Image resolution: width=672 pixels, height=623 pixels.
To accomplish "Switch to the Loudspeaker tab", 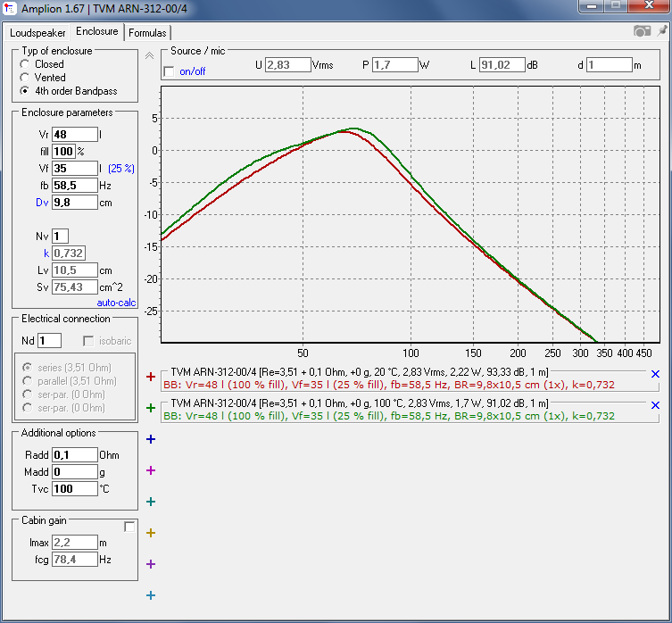I will (x=37, y=33).
